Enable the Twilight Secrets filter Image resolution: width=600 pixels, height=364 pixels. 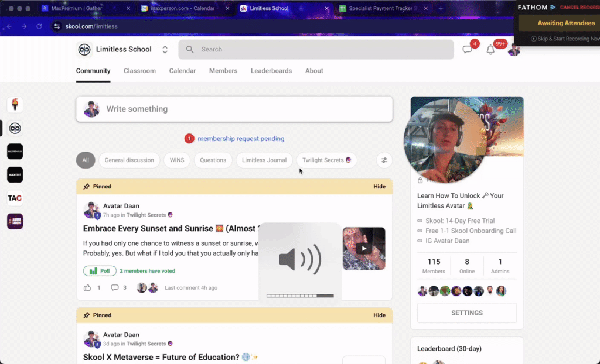coord(326,160)
